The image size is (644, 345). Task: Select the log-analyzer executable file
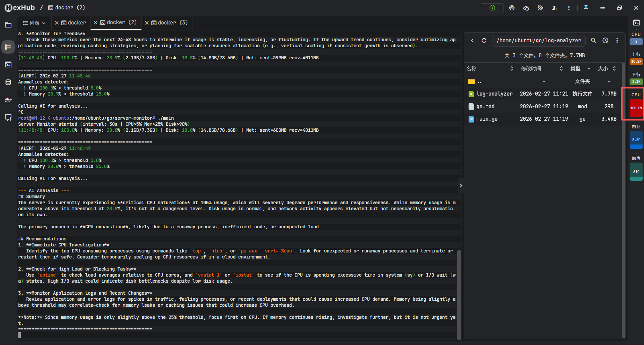click(543, 94)
